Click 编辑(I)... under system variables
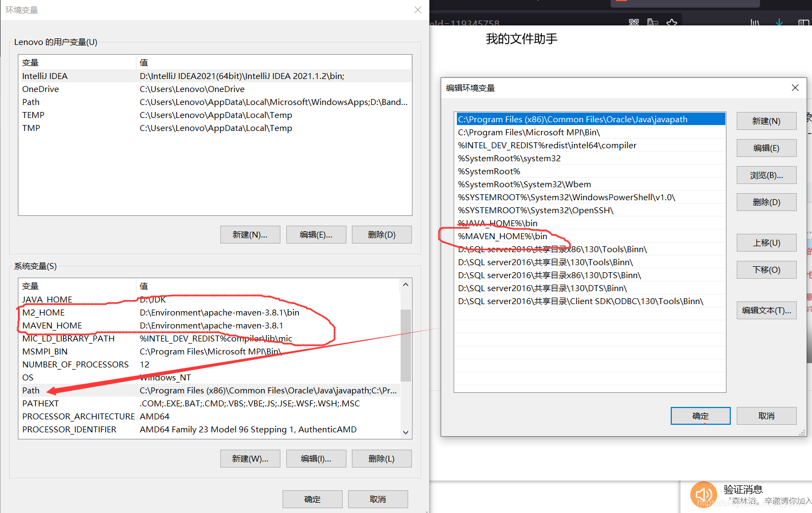 [316, 458]
